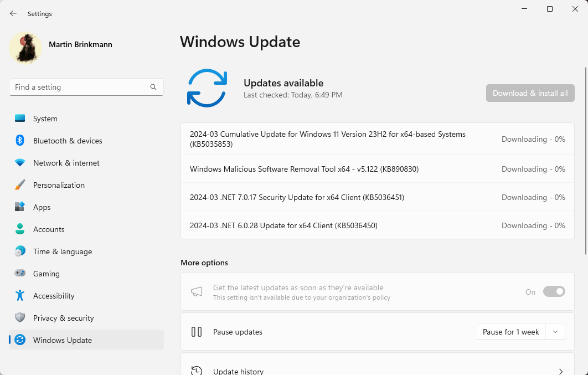Select the .NET 7.0.17 Security Update entry
Image resolution: width=588 pixels, height=375 pixels.
point(377,197)
